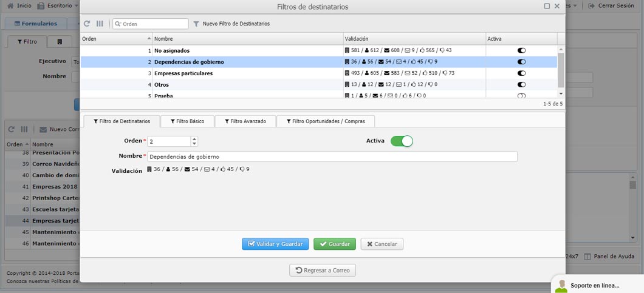
Task: Click Nuevo Filtro de Destinatarios funnel icon
Action: 196,24
